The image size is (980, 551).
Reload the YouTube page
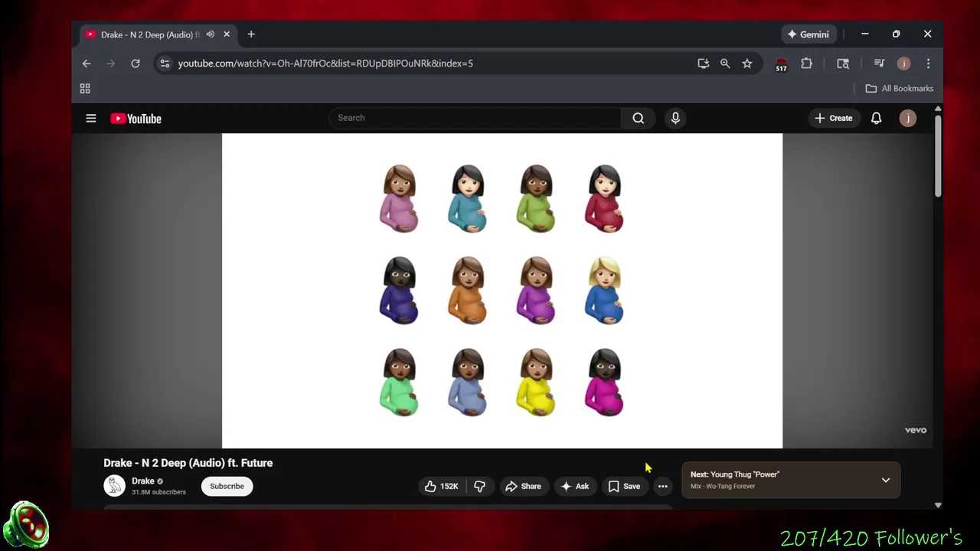point(136,64)
